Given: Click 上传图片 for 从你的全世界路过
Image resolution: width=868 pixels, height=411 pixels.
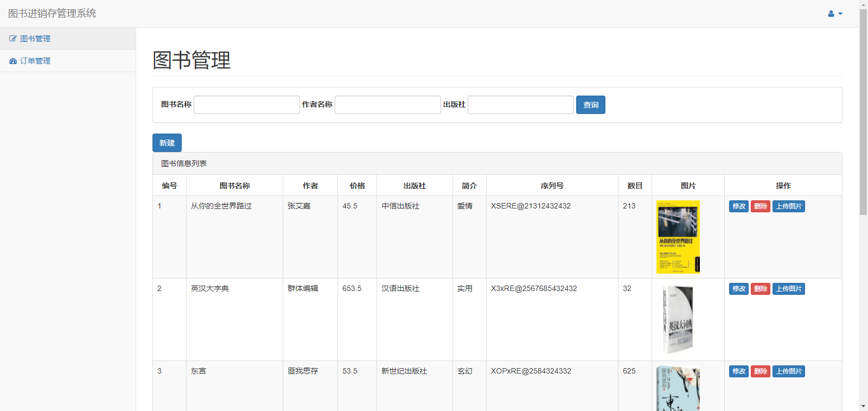Looking at the screenshot, I should pyautogui.click(x=789, y=206).
